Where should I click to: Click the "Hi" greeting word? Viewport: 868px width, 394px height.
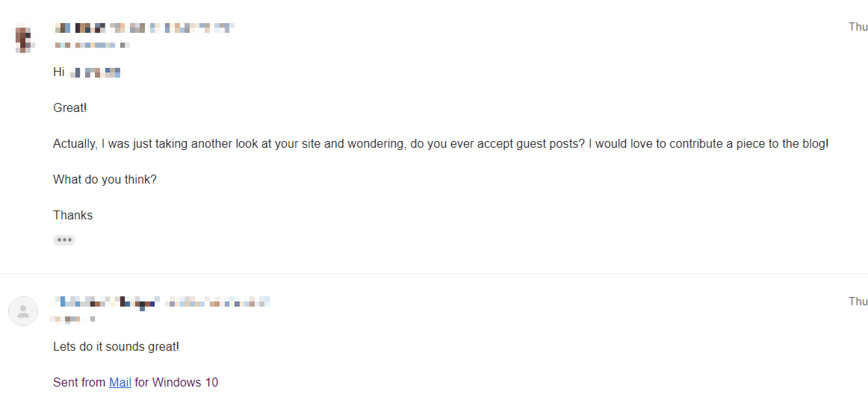click(x=59, y=72)
